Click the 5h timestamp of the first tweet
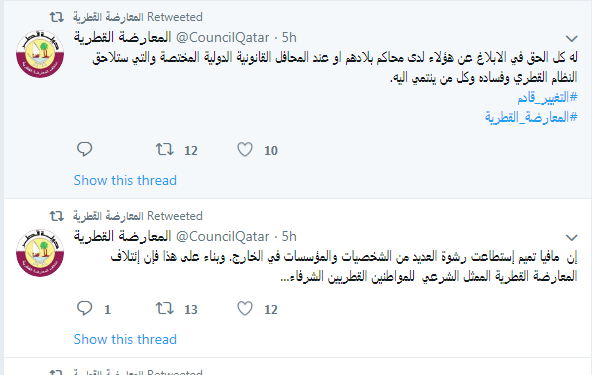 [x=289, y=37]
